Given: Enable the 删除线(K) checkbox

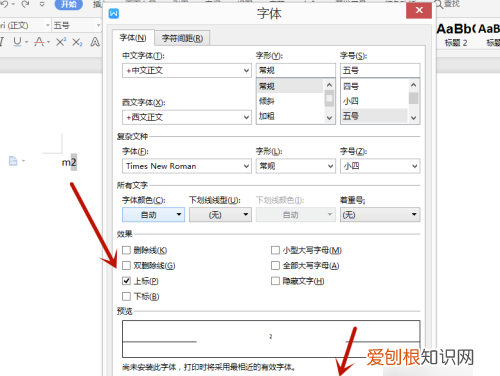Looking at the screenshot, I should 126,250.
